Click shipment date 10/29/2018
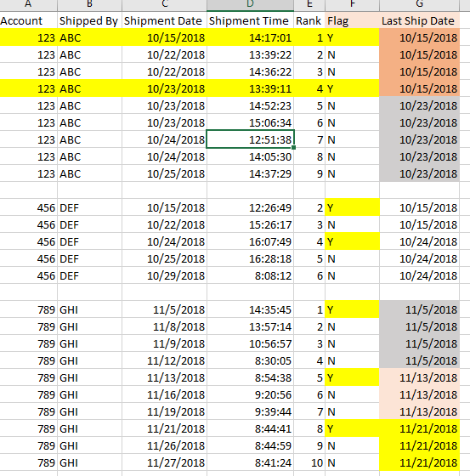 click(x=164, y=275)
